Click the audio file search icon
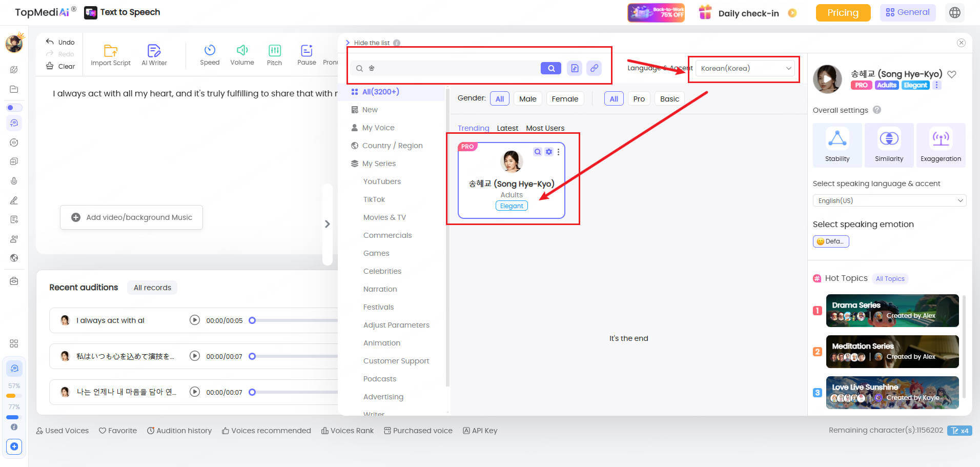The width and height of the screenshot is (980, 467). pos(575,68)
